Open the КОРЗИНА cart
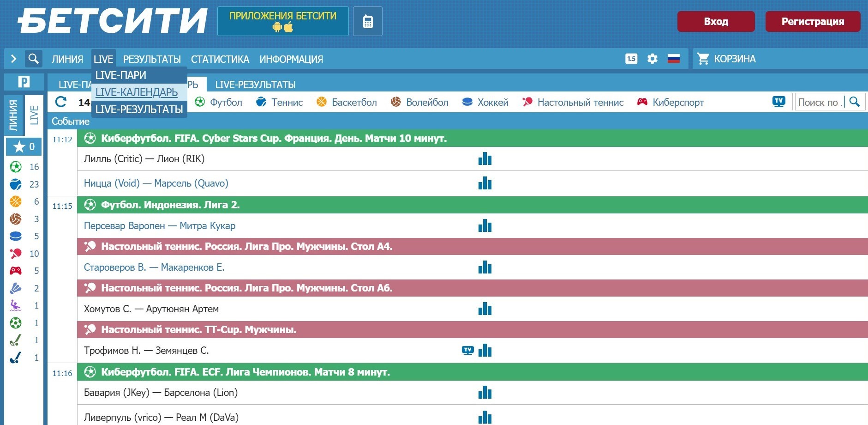The height and width of the screenshot is (425, 868). 727,59
